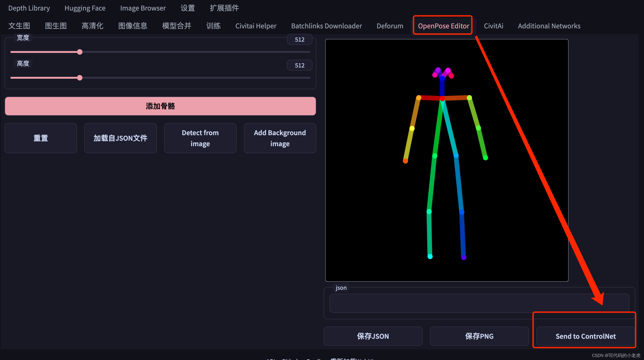644x360 pixels.
Task: Save the pose with 保存PNG
Action: tap(479, 336)
